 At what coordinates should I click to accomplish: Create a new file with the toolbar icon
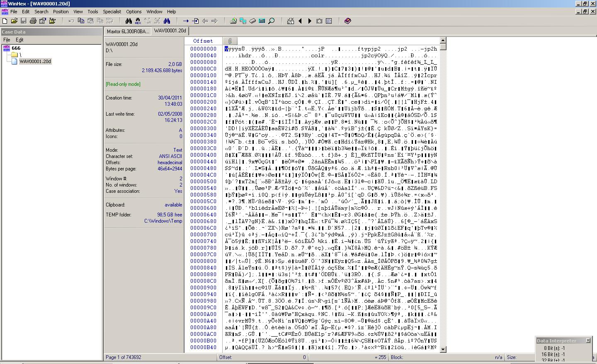click(x=5, y=21)
